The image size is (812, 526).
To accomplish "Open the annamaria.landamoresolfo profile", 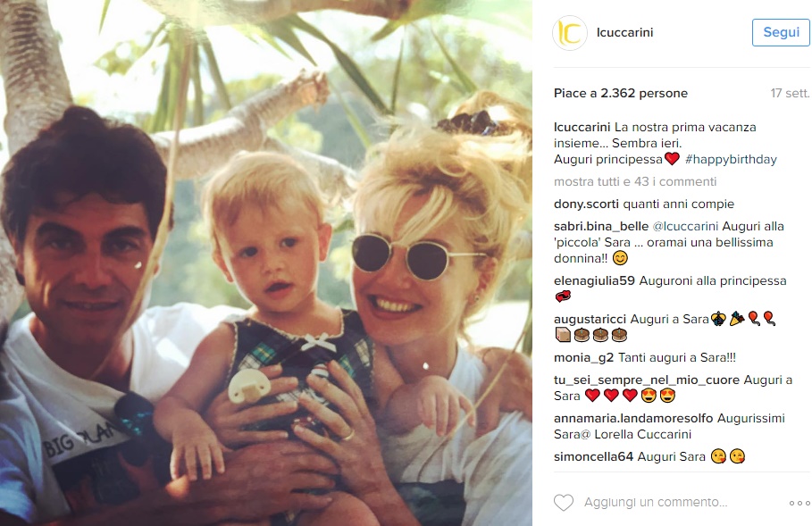I will click(x=633, y=418).
